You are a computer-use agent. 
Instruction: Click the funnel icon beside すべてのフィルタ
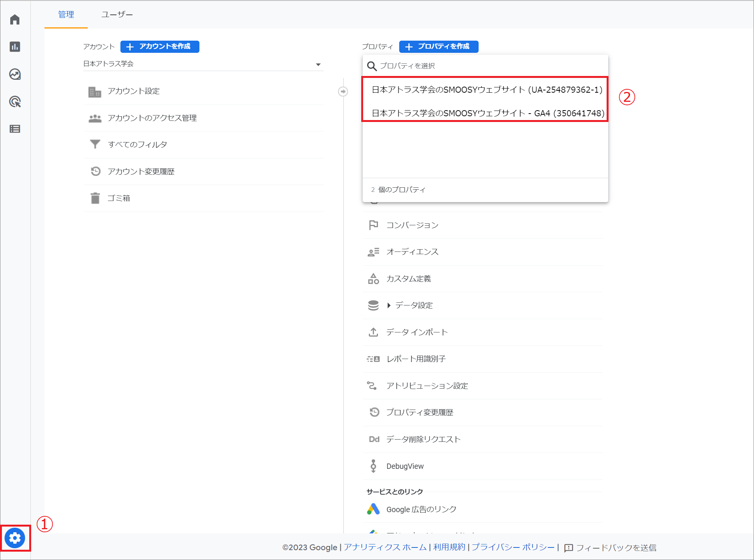[95, 144]
